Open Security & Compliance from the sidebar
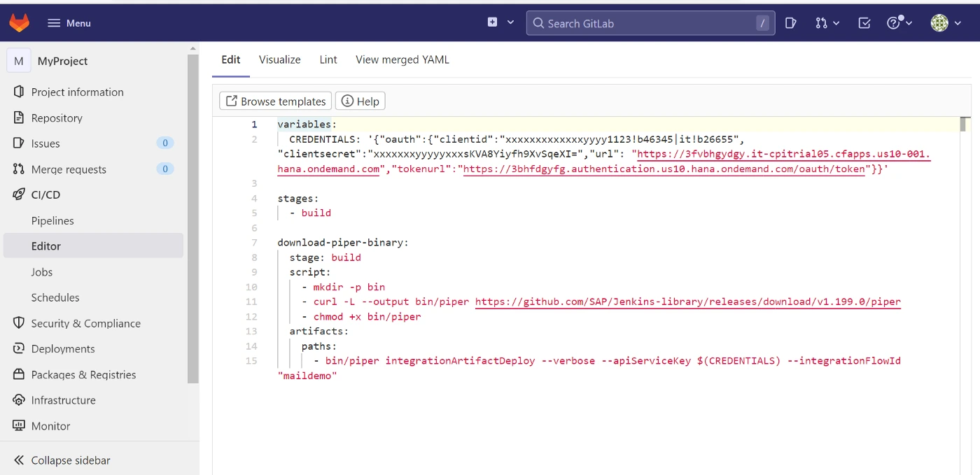Viewport: 980px width, 475px height. [x=85, y=322]
